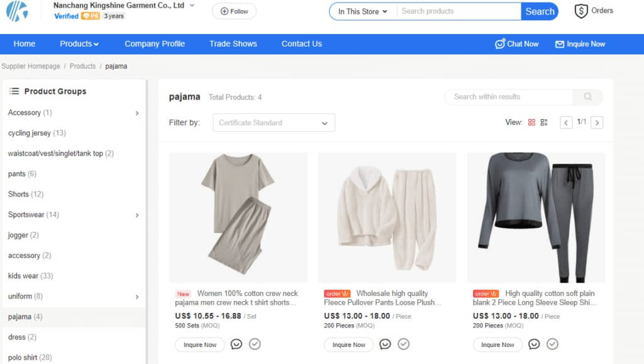Select the Fleece Pullover product checkmark

[x=403, y=344]
